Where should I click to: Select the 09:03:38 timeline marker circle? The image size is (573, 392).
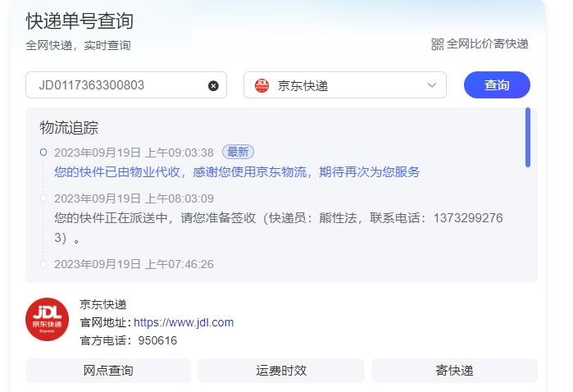[43, 152]
